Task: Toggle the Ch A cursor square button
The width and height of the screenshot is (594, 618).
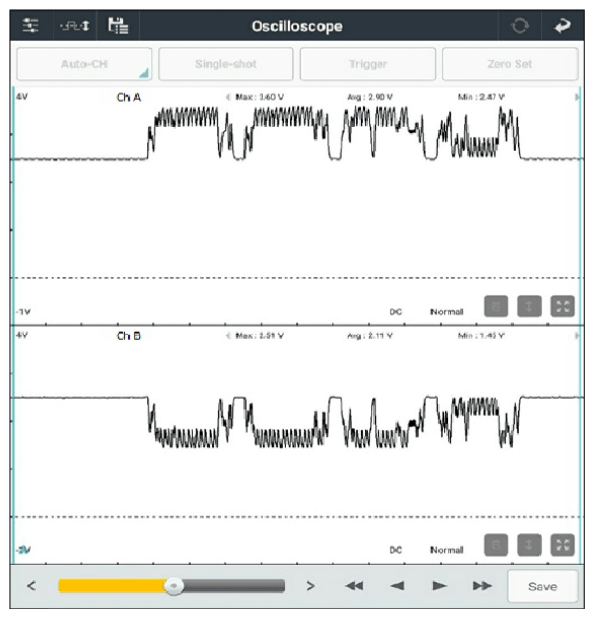Action: click(496, 306)
